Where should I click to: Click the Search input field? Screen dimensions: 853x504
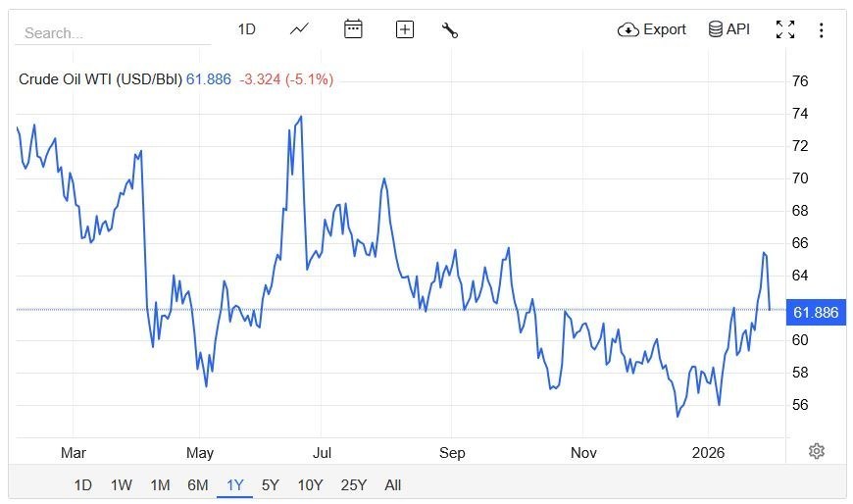[x=113, y=33]
